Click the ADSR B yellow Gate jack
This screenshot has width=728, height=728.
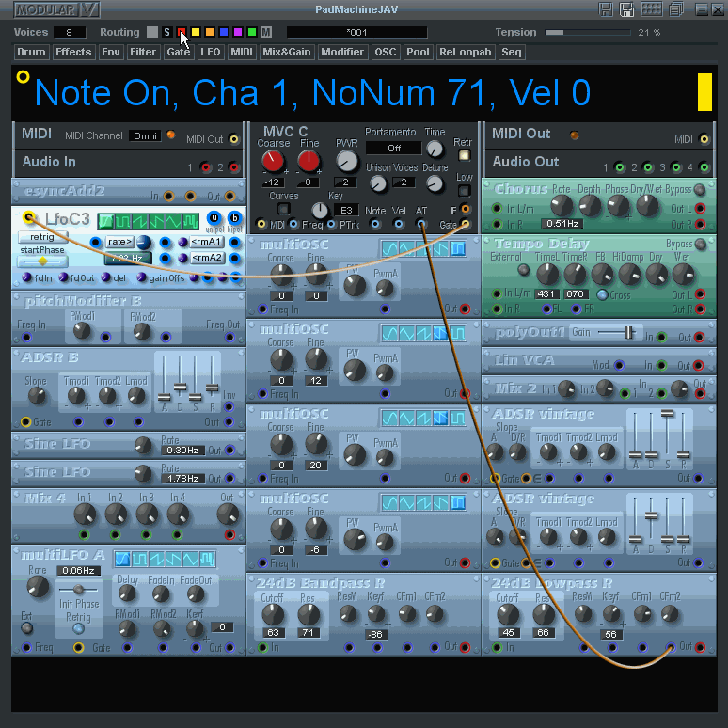tap(26, 422)
